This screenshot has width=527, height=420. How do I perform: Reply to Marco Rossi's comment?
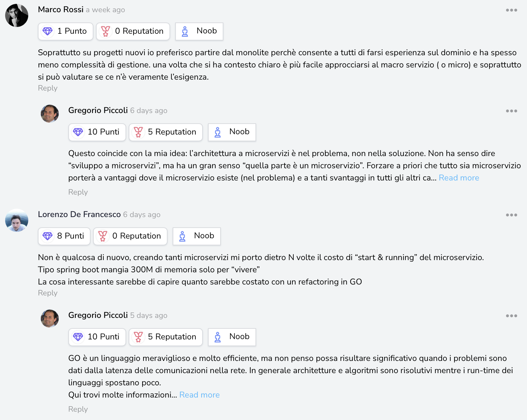pos(48,88)
